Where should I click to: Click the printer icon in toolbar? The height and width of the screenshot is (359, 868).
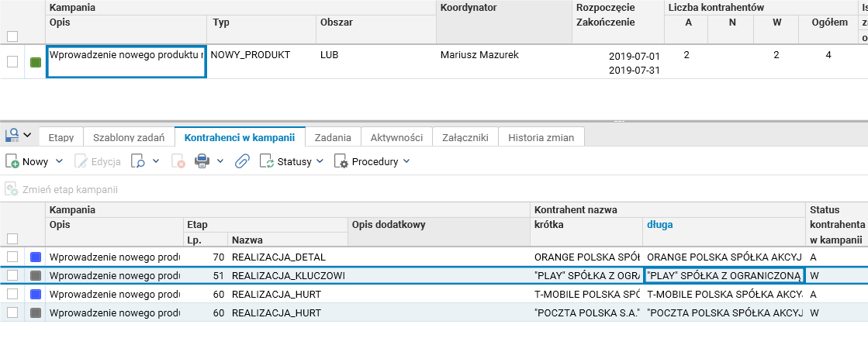click(202, 161)
